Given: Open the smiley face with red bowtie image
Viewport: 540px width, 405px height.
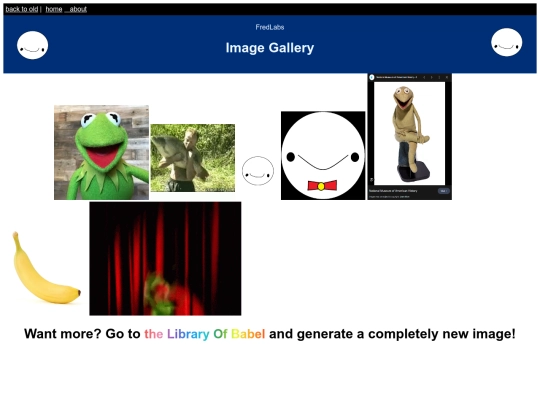Looking at the screenshot, I should coord(323,155).
